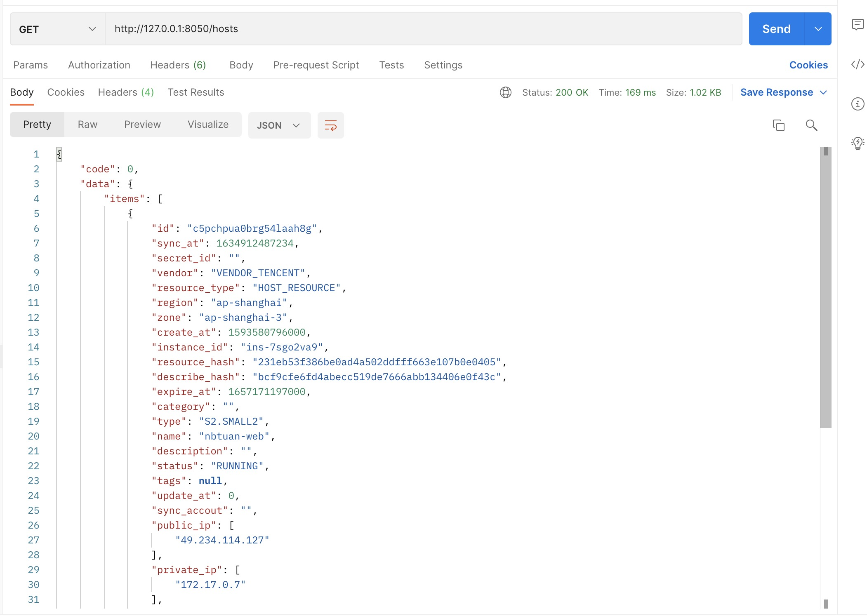The image size is (867, 616).
Task: Open the request Body tab
Action: (241, 65)
